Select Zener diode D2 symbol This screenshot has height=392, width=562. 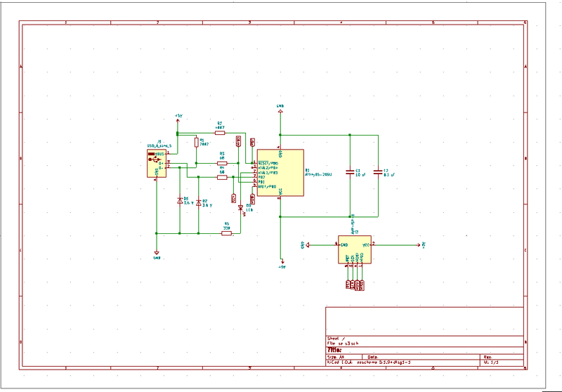198,201
